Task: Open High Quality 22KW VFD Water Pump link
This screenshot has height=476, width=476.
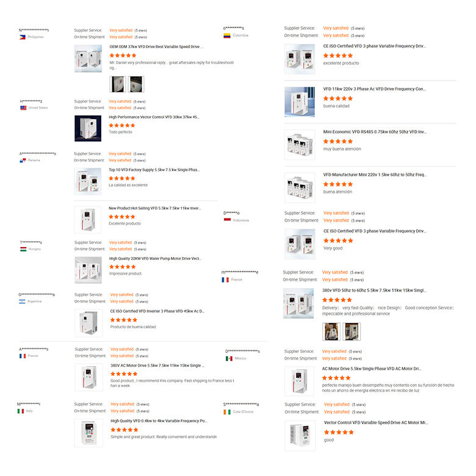Action: click(155, 259)
